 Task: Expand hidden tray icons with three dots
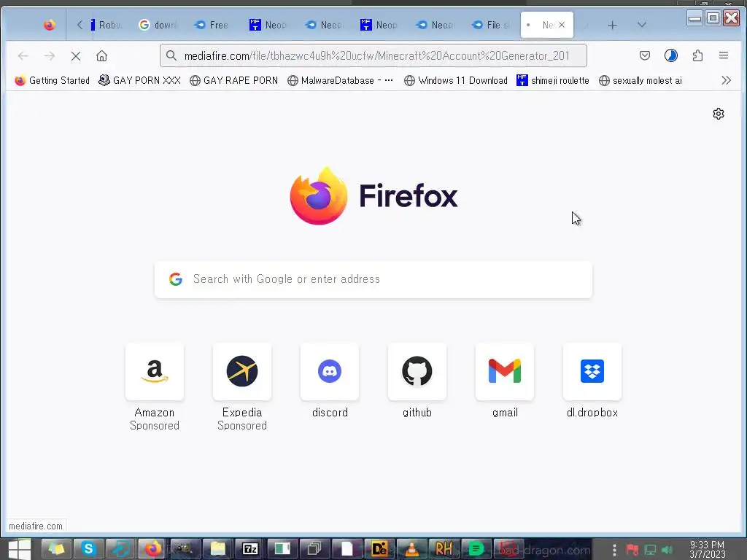tap(614, 550)
